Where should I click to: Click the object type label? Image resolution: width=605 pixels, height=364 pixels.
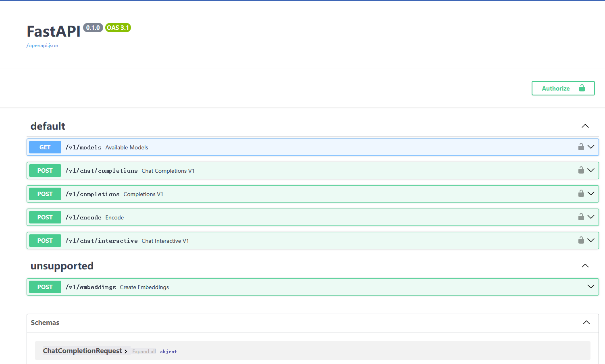(168, 352)
